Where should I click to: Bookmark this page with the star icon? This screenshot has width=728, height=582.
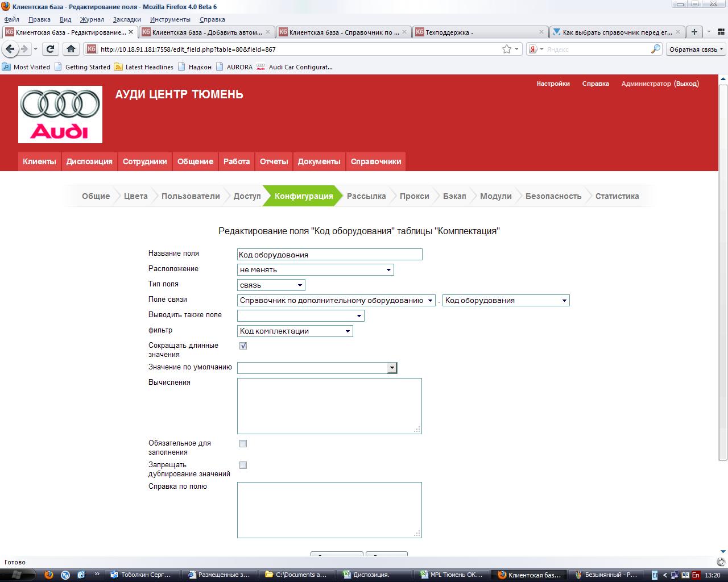click(x=506, y=49)
